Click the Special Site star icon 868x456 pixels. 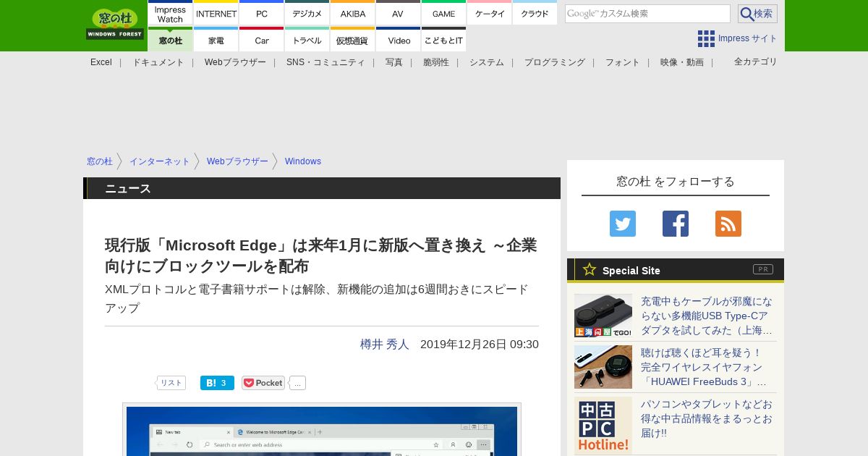tap(590, 269)
